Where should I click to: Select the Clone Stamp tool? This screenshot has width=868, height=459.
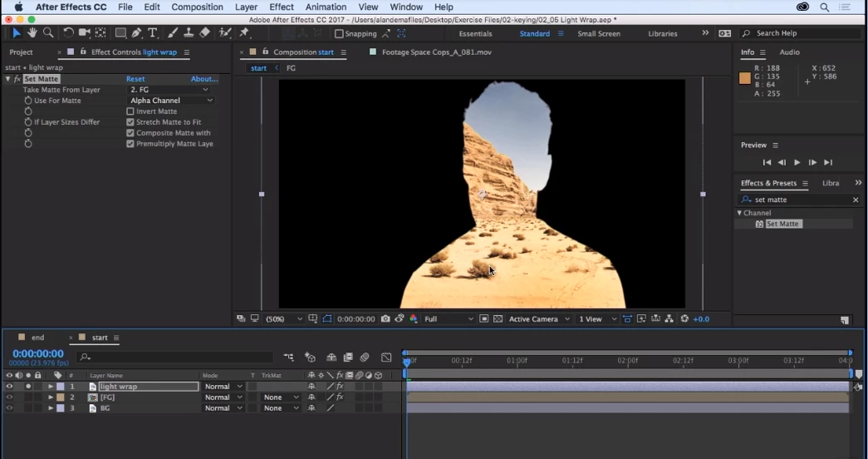point(189,33)
